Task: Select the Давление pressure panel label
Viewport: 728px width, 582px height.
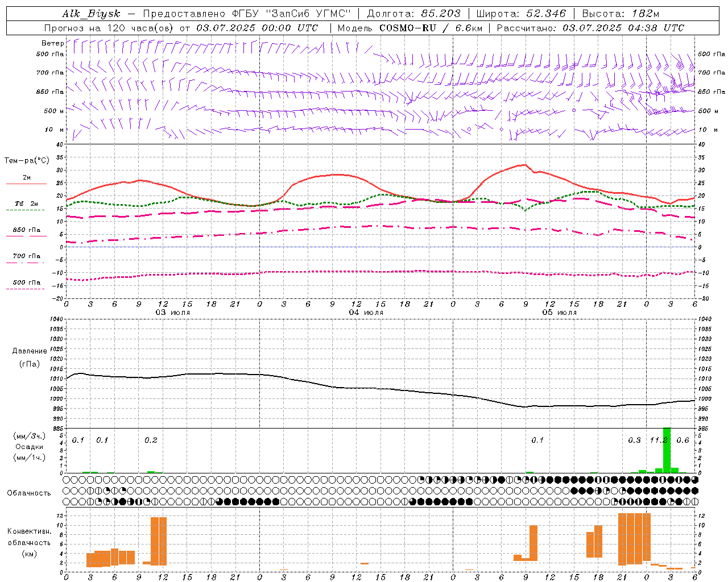Action: pyautogui.click(x=30, y=351)
